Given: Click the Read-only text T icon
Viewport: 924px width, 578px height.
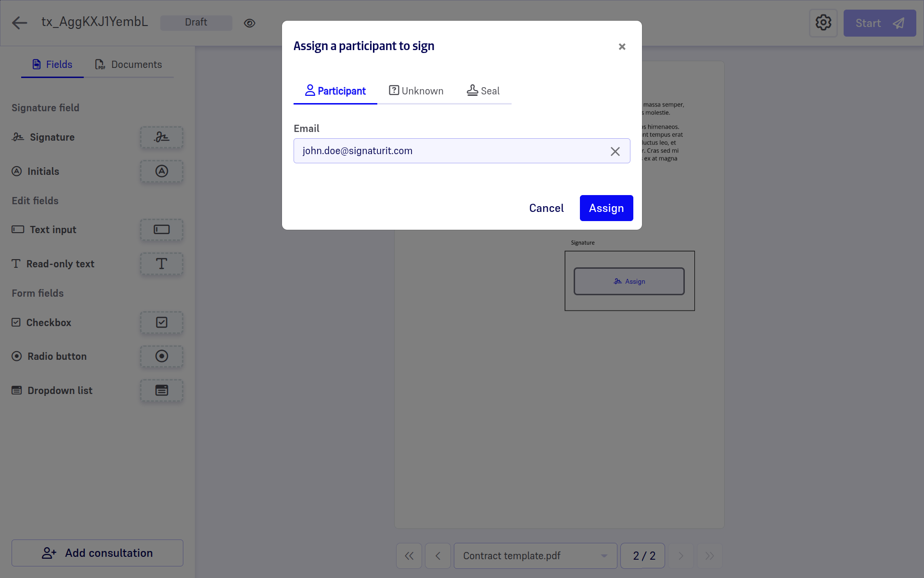Looking at the screenshot, I should tap(162, 264).
